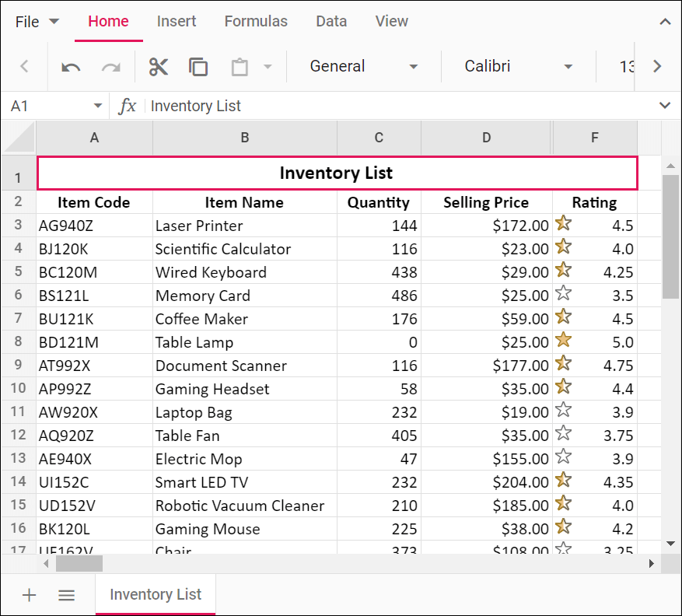Switch to the Insert tab
Viewport: 682px width, 616px height.
point(177,22)
